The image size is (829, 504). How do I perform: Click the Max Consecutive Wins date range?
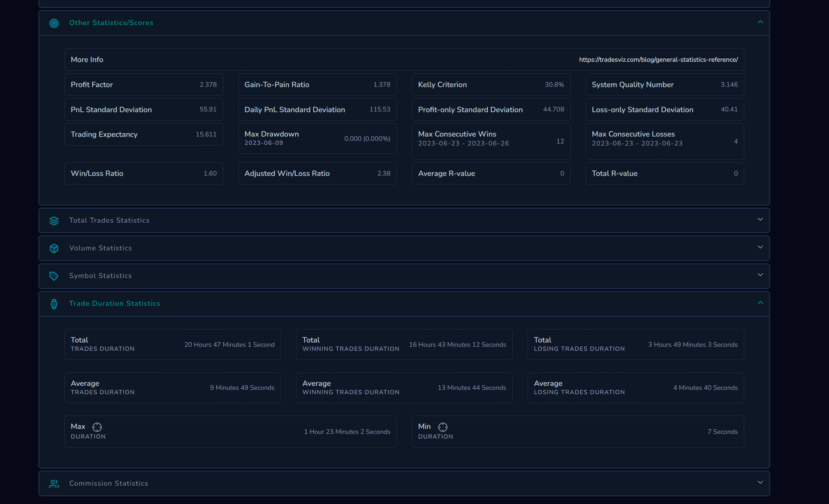coord(464,143)
